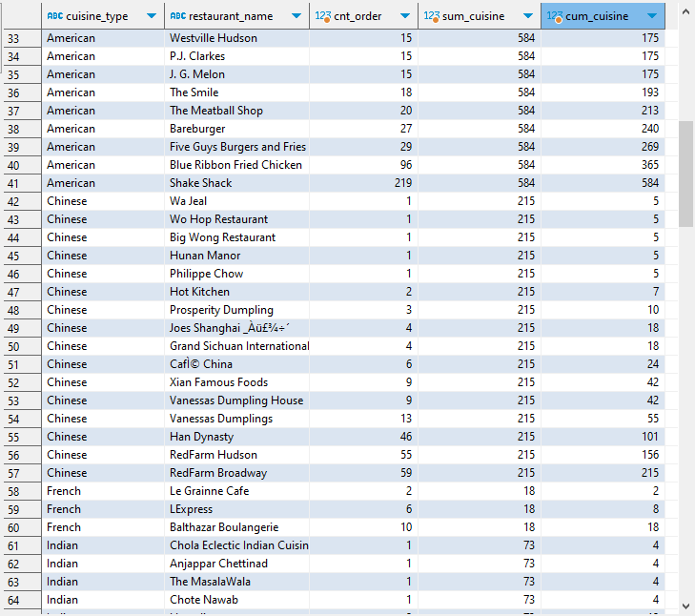
Task: Click the Balthazar Boulangerie cell
Action: click(236, 527)
